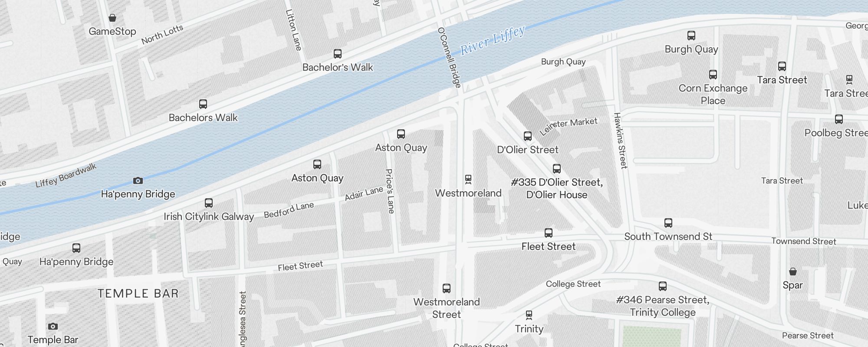This screenshot has width=868, height=347.
Task: Select the TEMPLE BAR district label
Action: pyautogui.click(x=138, y=294)
